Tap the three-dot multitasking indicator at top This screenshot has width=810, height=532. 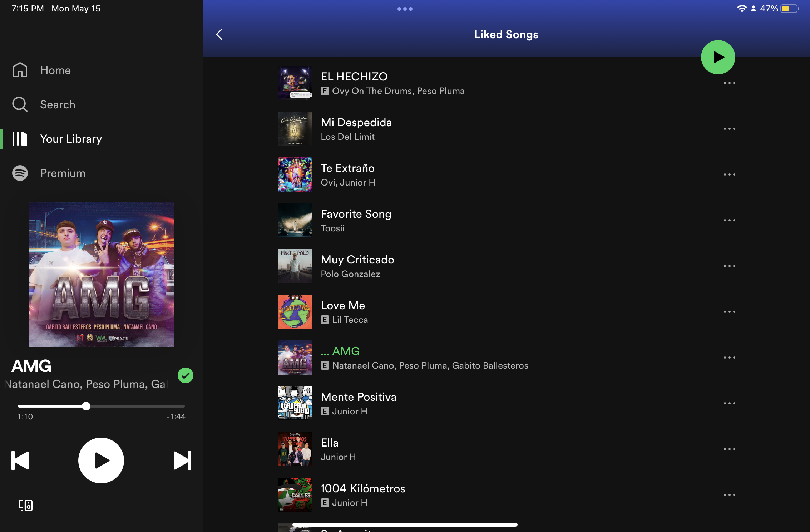(x=405, y=9)
